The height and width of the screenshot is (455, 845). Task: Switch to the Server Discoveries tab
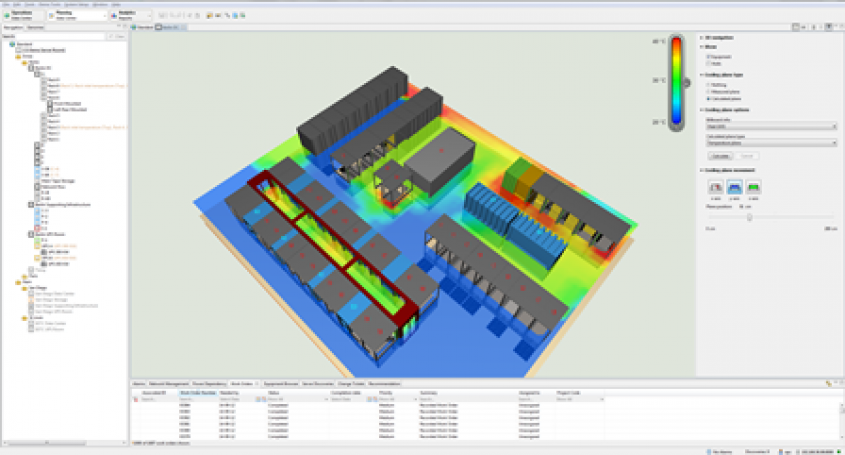click(x=318, y=384)
